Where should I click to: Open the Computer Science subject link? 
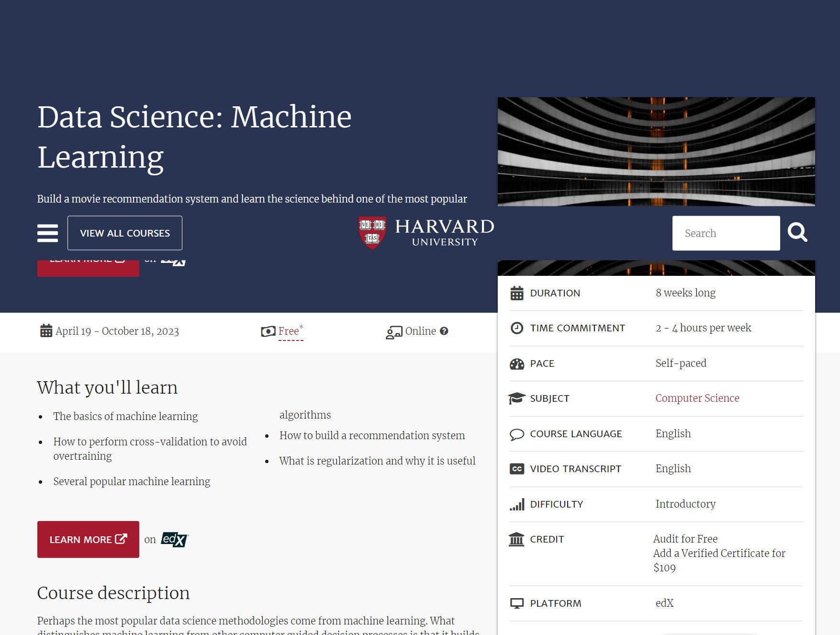697,398
